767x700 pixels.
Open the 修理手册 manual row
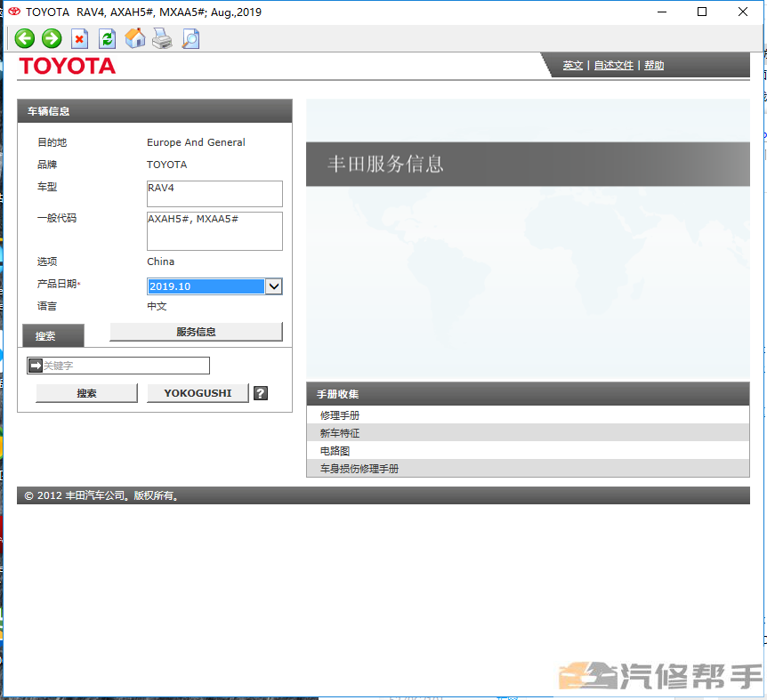click(x=528, y=415)
